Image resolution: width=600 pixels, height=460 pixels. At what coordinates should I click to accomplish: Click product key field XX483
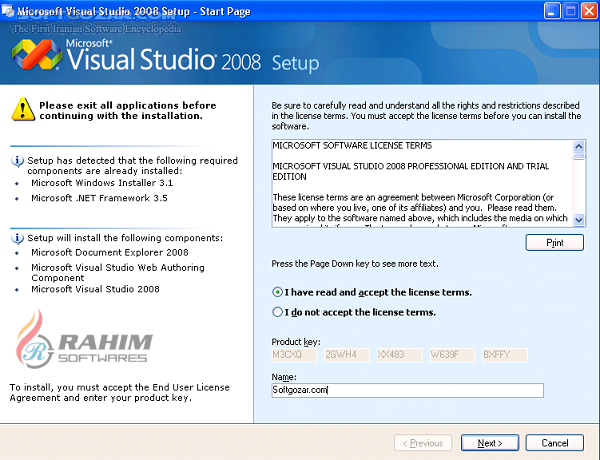click(x=399, y=355)
